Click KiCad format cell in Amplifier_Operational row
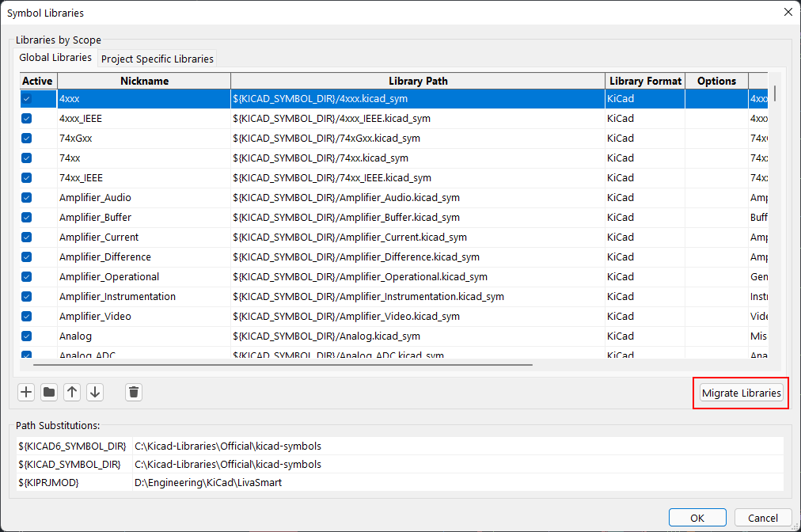 click(x=645, y=277)
